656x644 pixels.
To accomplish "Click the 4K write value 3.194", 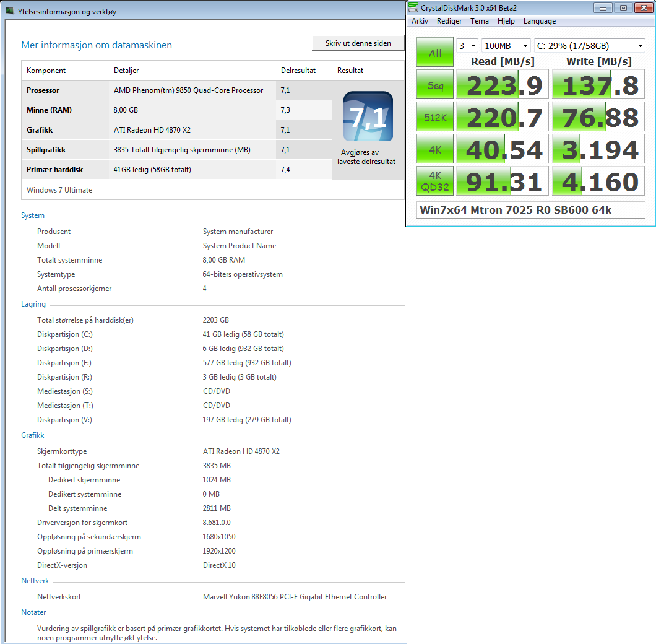I will point(598,149).
